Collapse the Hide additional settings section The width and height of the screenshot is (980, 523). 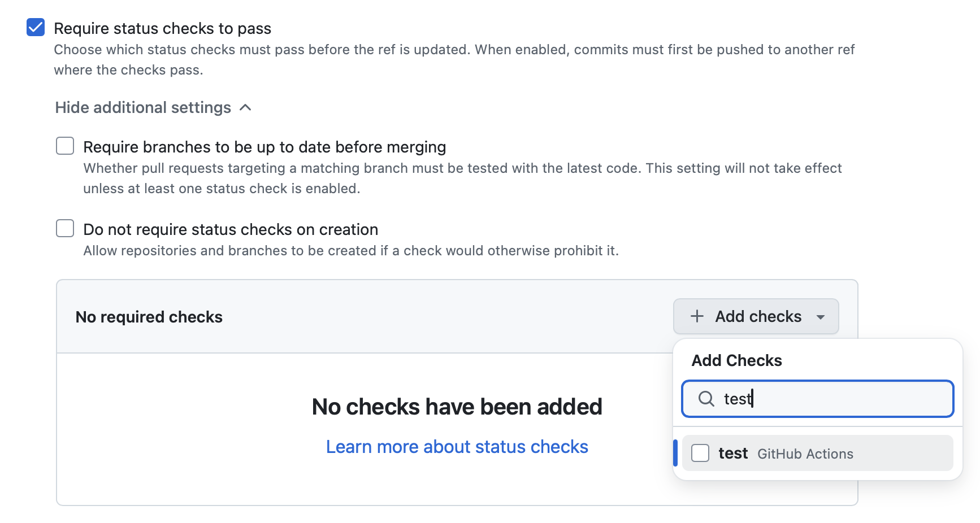pos(153,107)
